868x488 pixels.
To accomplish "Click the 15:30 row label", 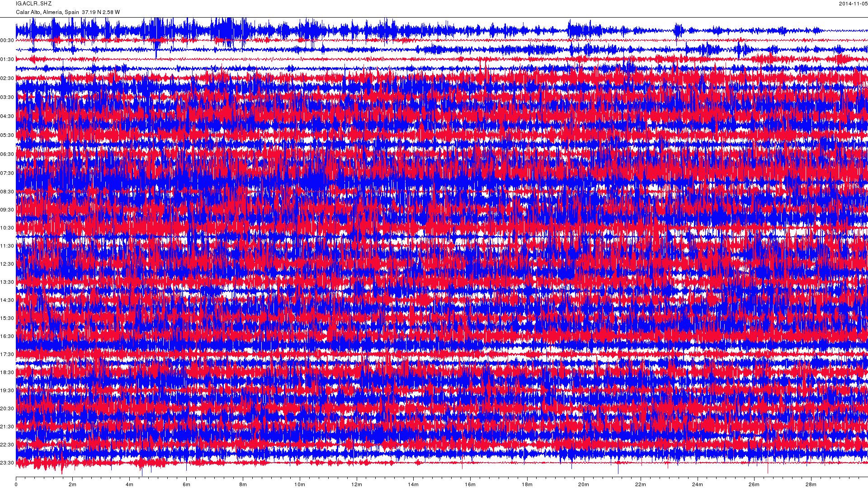I will pos(7,319).
